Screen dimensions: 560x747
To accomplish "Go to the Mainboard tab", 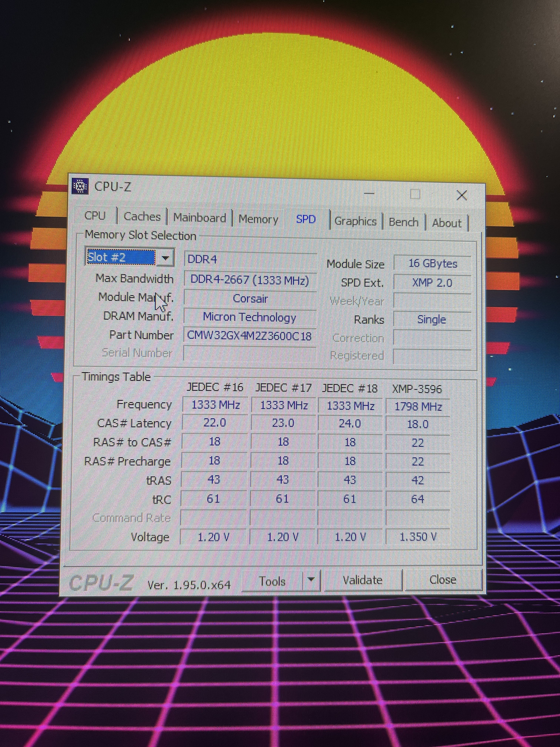I will [199, 218].
